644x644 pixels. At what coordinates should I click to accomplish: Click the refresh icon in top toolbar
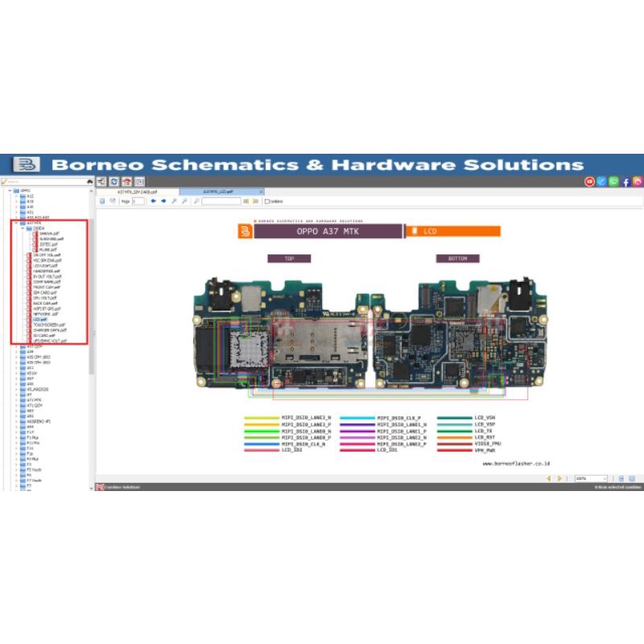click(x=114, y=182)
